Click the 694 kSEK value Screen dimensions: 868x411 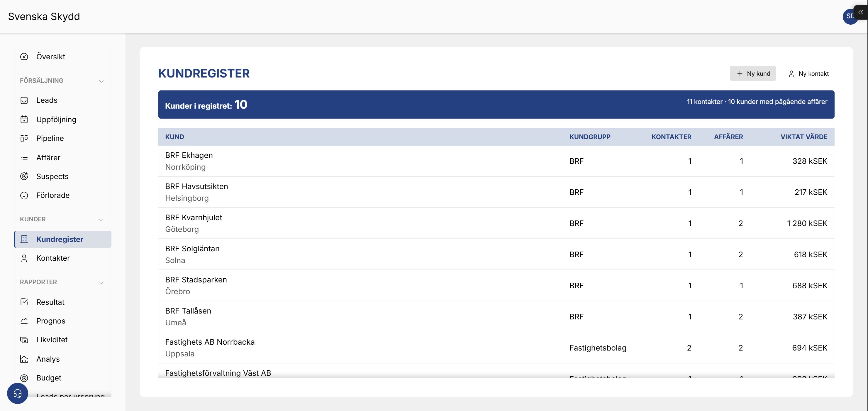[x=810, y=348]
